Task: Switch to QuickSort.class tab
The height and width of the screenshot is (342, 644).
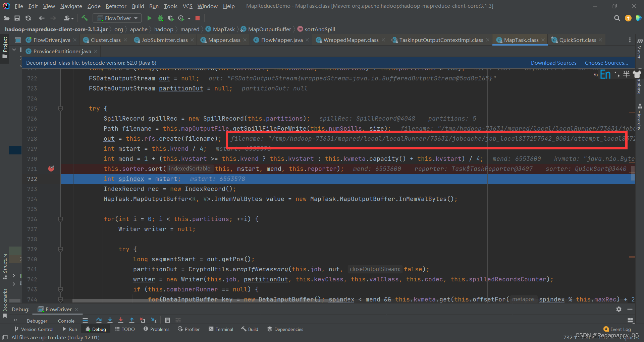Action: pos(578,40)
